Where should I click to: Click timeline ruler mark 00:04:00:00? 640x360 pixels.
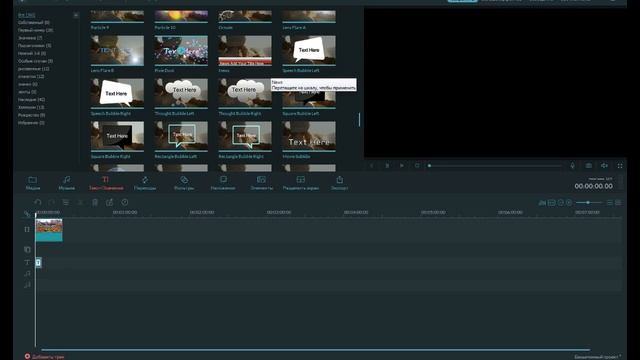point(356,212)
